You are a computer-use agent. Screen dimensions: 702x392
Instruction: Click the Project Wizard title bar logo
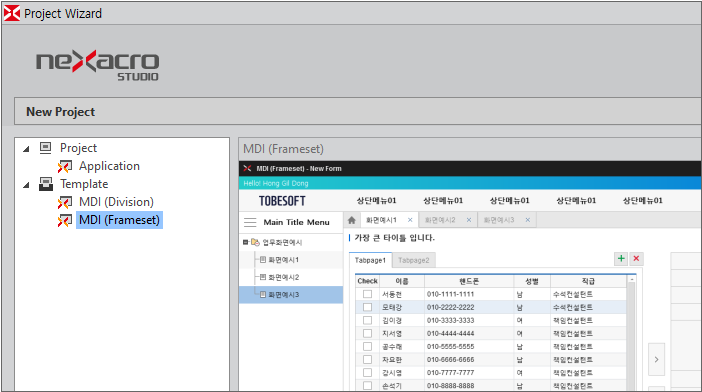coord(12,13)
